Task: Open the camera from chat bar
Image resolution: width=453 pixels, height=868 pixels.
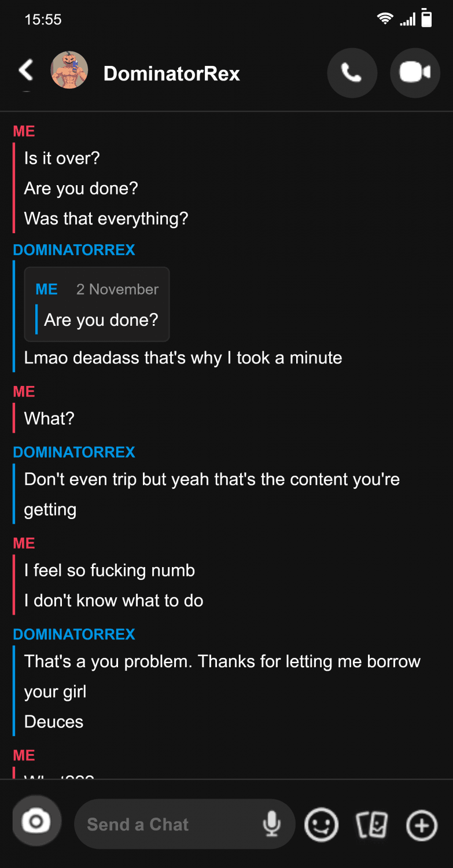Action: coord(36,822)
